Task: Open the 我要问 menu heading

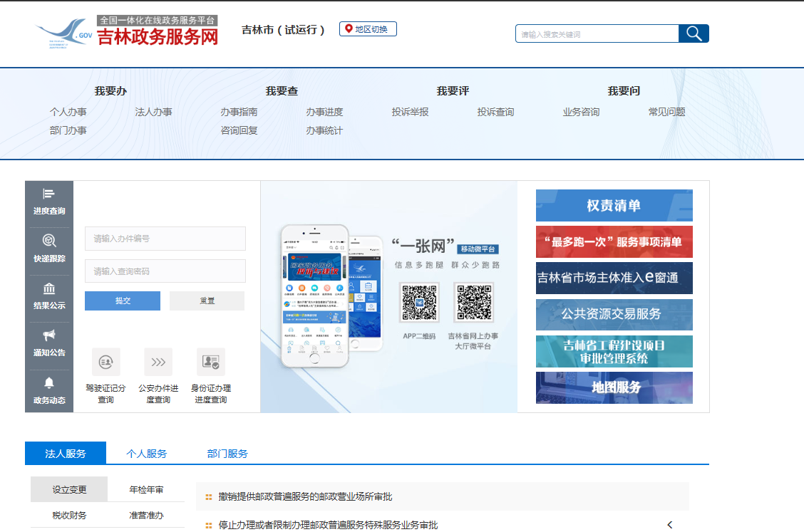Action: [x=624, y=90]
